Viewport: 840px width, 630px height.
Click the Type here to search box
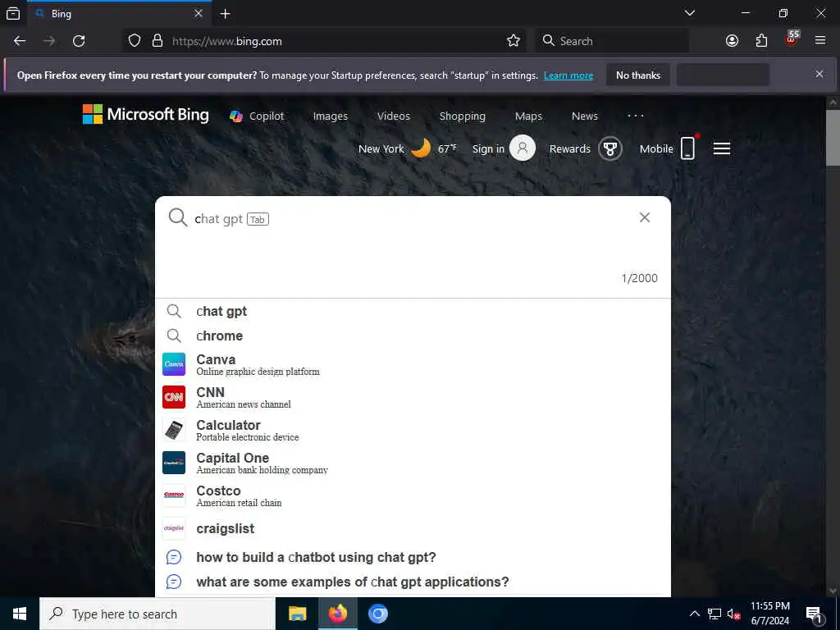click(157, 614)
